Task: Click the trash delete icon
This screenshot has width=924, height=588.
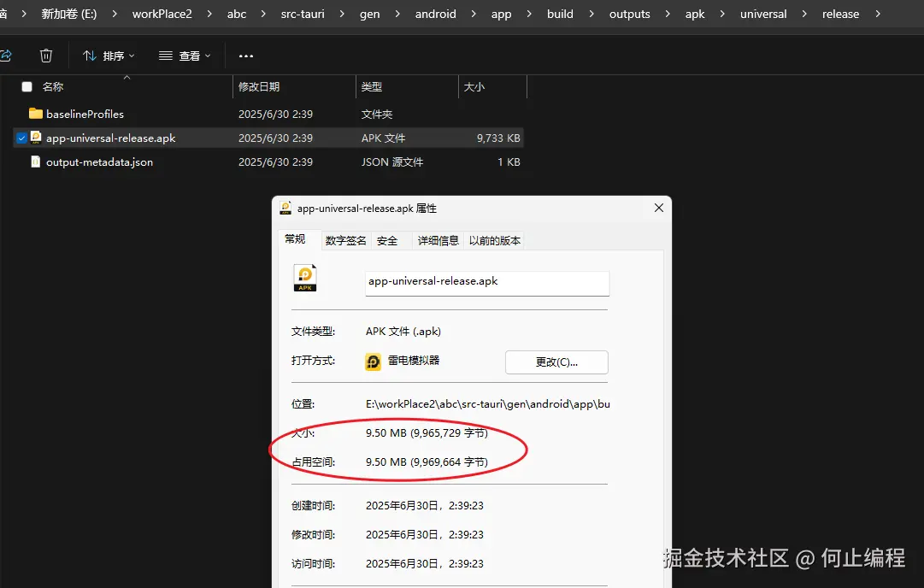Action: click(46, 56)
